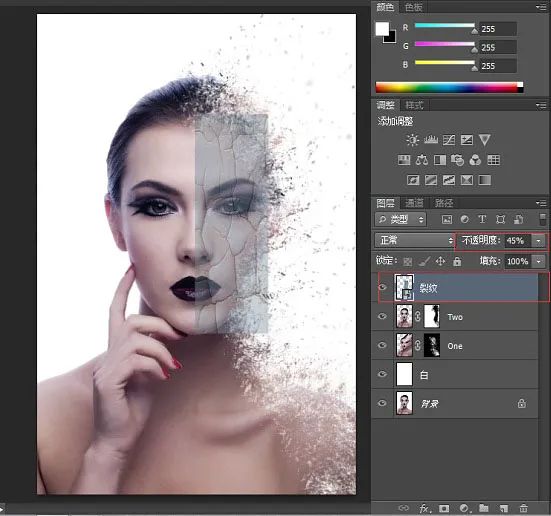This screenshot has height=516, width=551.
Task: Add a Levels adjustment layer
Action: pyautogui.click(x=431, y=140)
